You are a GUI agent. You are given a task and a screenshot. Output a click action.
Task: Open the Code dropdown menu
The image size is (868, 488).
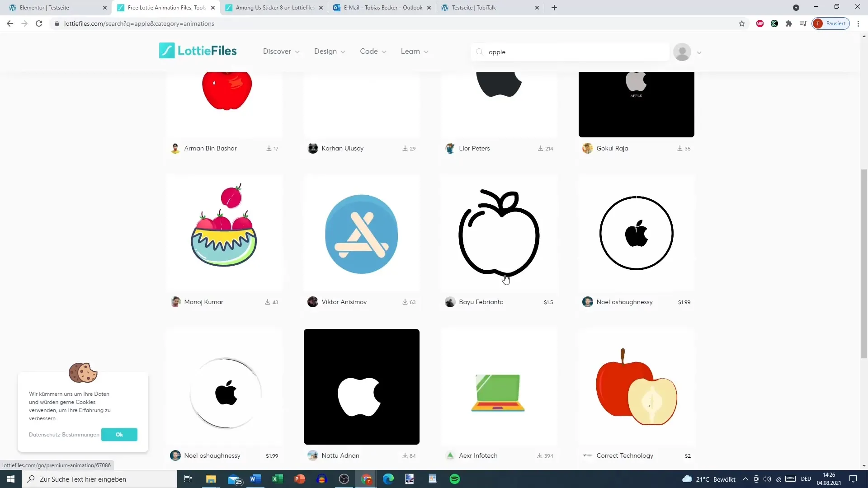(x=373, y=52)
